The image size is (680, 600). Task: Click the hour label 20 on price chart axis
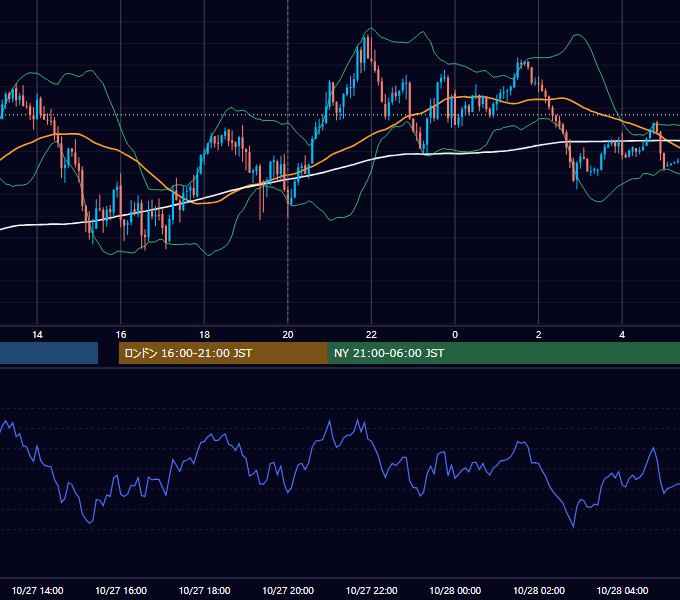point(288,334)
